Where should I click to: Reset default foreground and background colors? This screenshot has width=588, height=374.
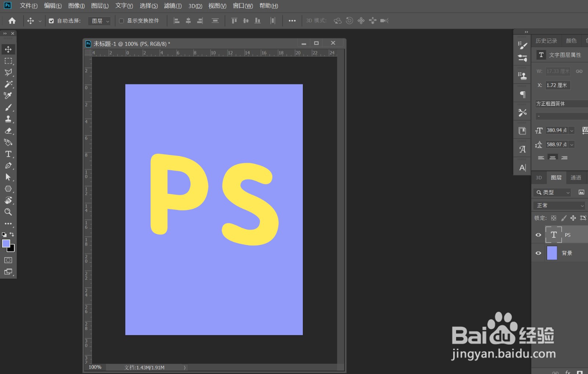[x=4, y=234]
